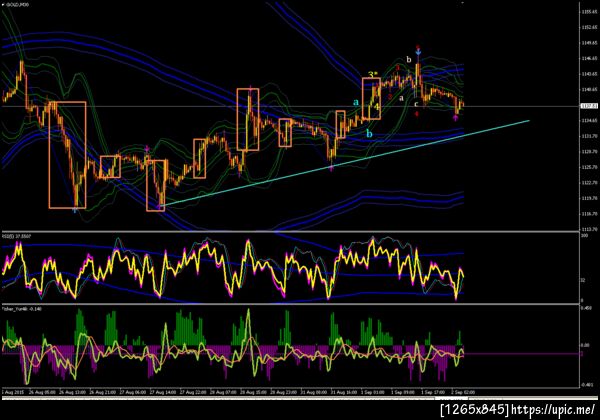Click the magenta arrow under the 31 Aug low
Image resolution: width=600 pixels, height=420 pixels.
[331, 168]
